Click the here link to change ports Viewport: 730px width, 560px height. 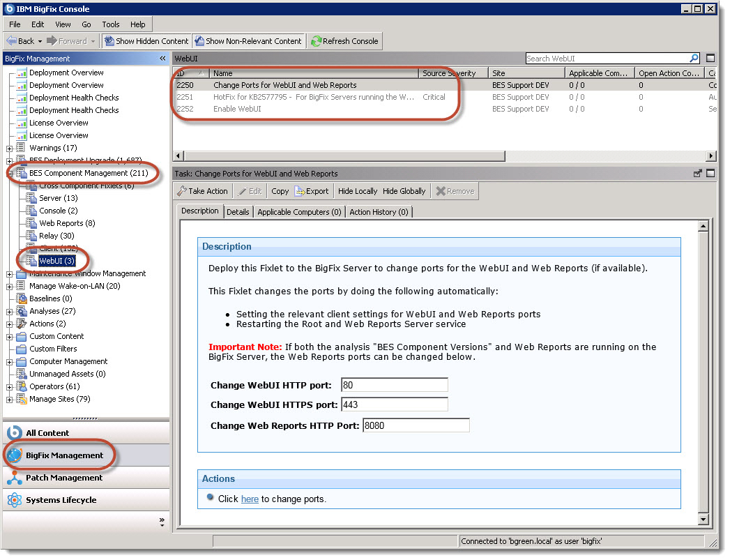(x=250, y=499)
